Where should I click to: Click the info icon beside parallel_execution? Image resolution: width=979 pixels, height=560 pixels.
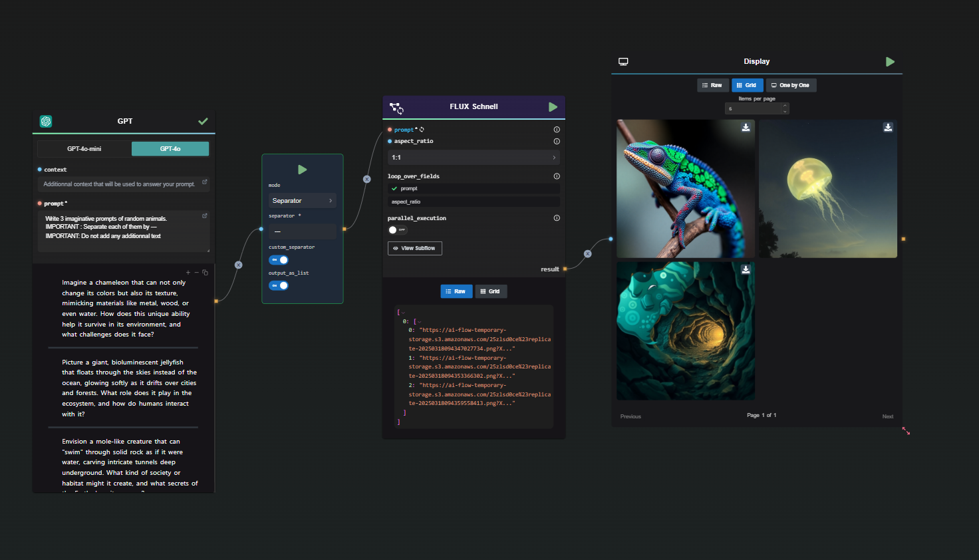(557, 218)
